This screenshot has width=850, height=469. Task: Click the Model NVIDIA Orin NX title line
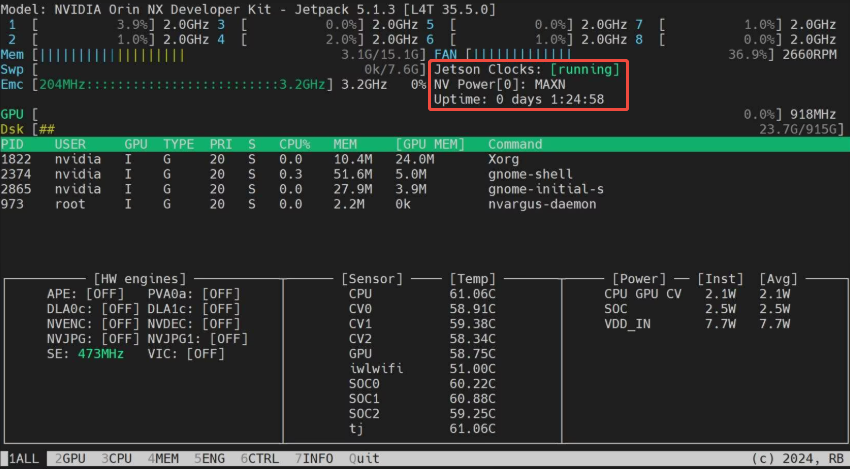click(248, 10)
